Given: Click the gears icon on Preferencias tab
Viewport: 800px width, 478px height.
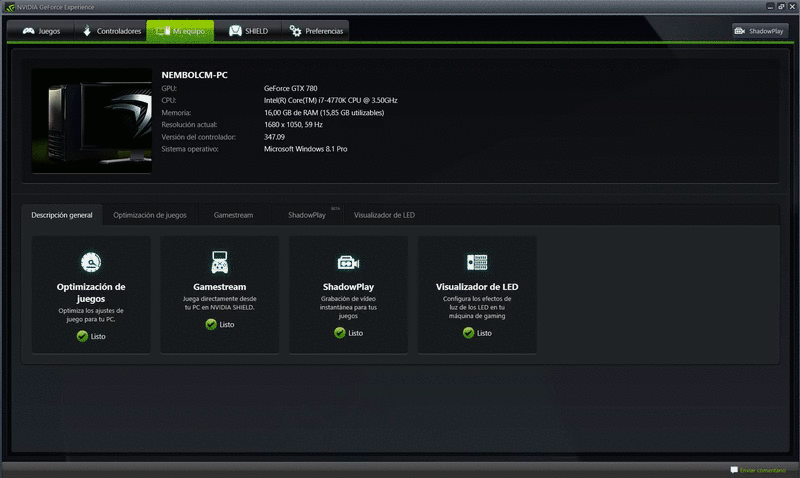Looking at the screenshot, I should coord(295,31).
